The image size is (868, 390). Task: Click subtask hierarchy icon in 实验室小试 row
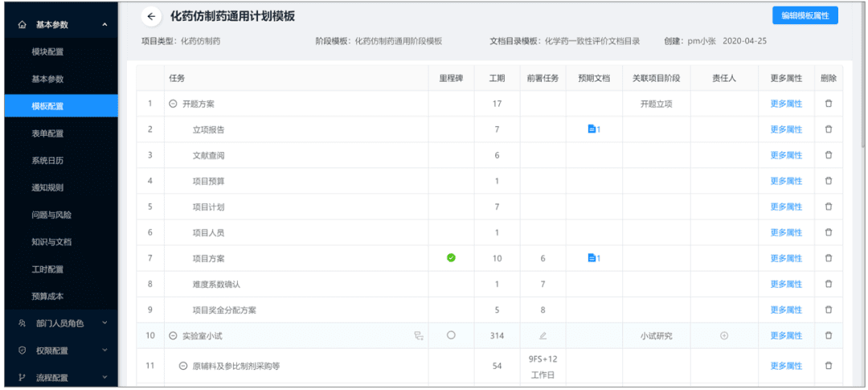(419, 335)
